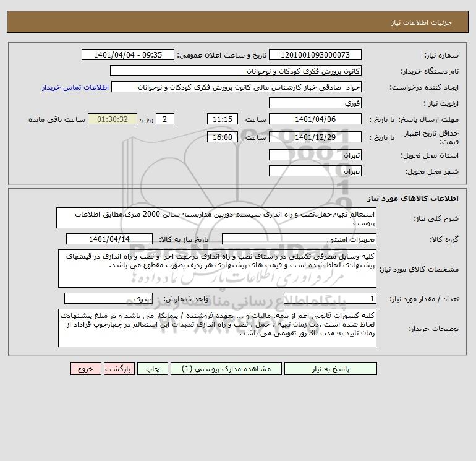Click the label تعداد / مقدار مورد نیاز
The height and width of the screenshot is (461, 476).
pyautogui.click(x=424, y=299)
